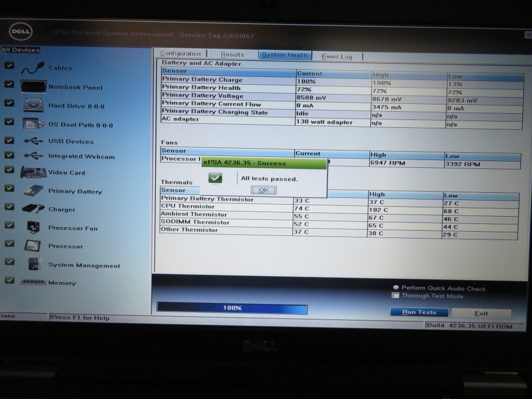This screenshot has height=399, width=532.
Task: Click the SODIMM Thermistor row
Action: pos(339,224)
